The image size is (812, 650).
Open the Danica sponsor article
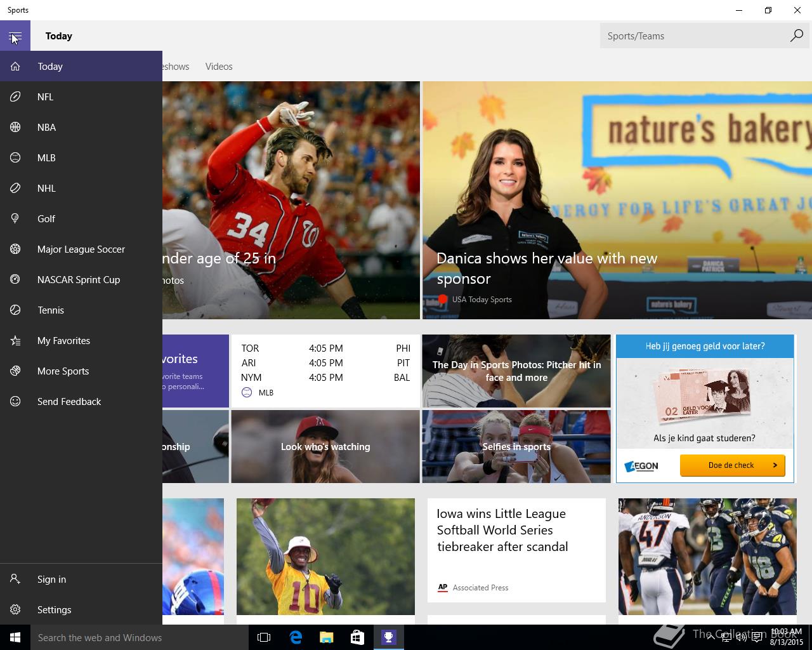click(x=617, y=200)
